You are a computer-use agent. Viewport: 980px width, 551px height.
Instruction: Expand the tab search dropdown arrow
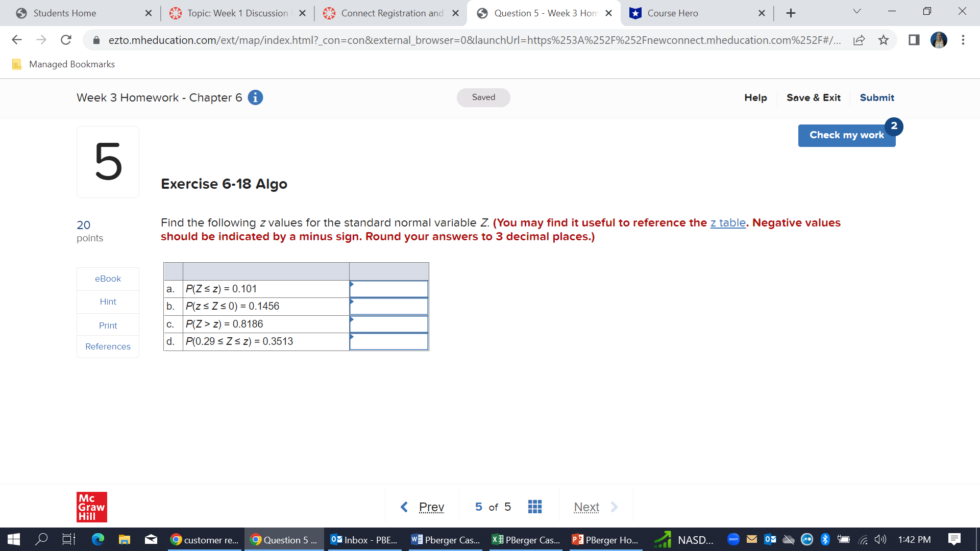click(856, 12)
